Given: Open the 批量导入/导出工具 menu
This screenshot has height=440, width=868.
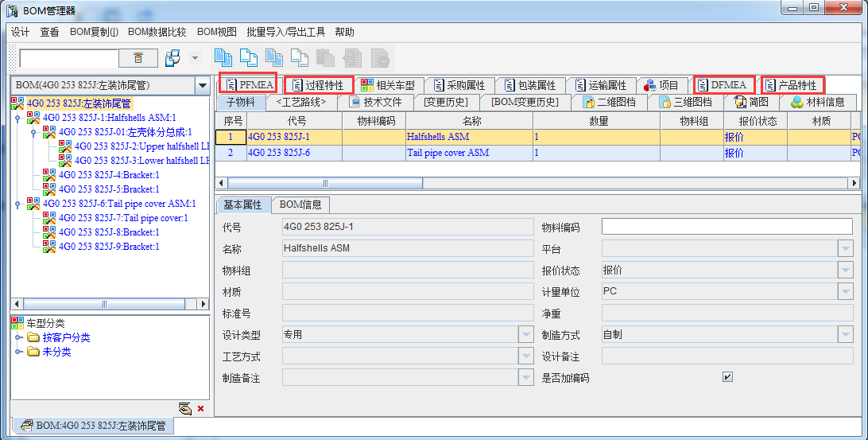Looking at the screenshot, I should (285, 32).
